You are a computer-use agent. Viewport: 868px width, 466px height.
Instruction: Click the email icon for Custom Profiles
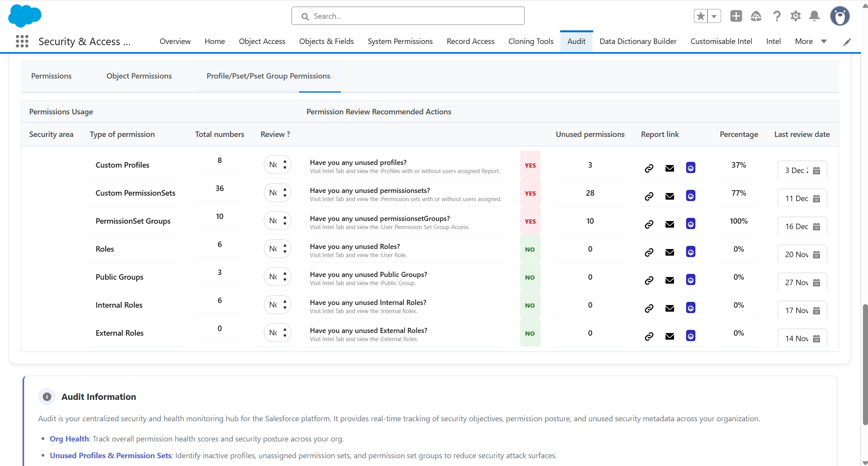pos(670,168)
